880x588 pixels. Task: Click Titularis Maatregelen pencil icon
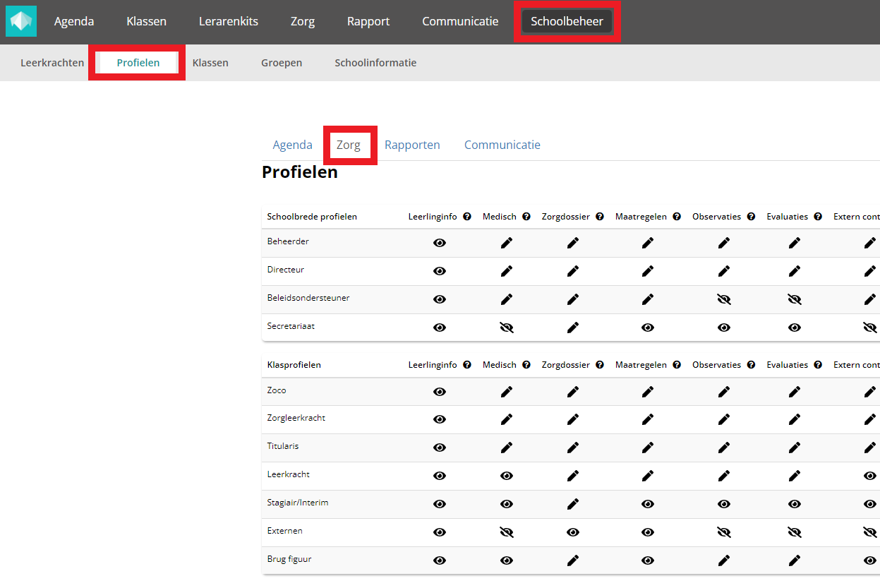point(648,448)
